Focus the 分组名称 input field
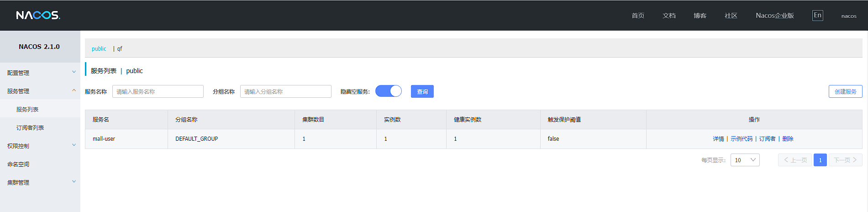Viewport: 868px width, 212px height. (286, 91)
